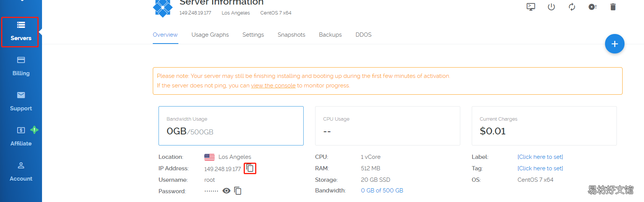Click the reinstall server disc icon
The image size is (644, 202).
[x=592, y=7]
